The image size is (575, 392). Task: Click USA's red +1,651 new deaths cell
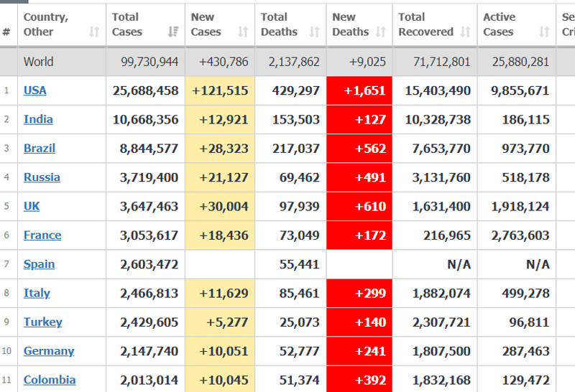[x=359, y=90]
